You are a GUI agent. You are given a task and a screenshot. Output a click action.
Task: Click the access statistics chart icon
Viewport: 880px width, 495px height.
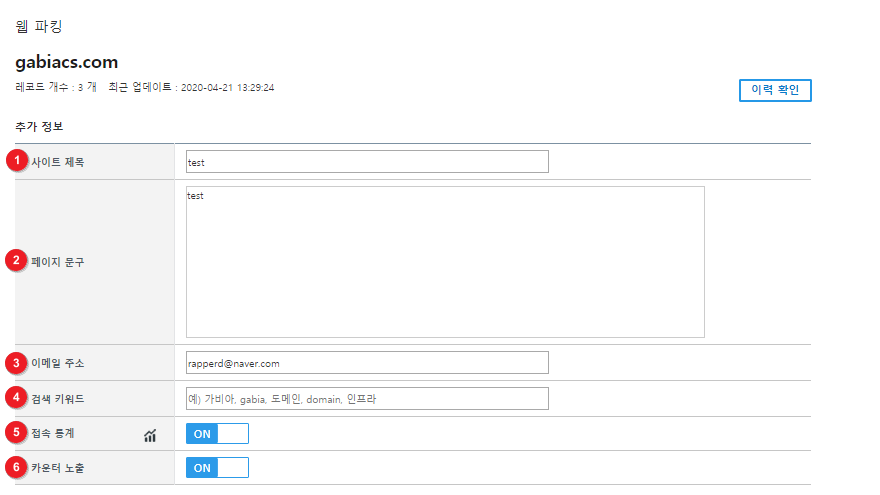coord(150,436)
